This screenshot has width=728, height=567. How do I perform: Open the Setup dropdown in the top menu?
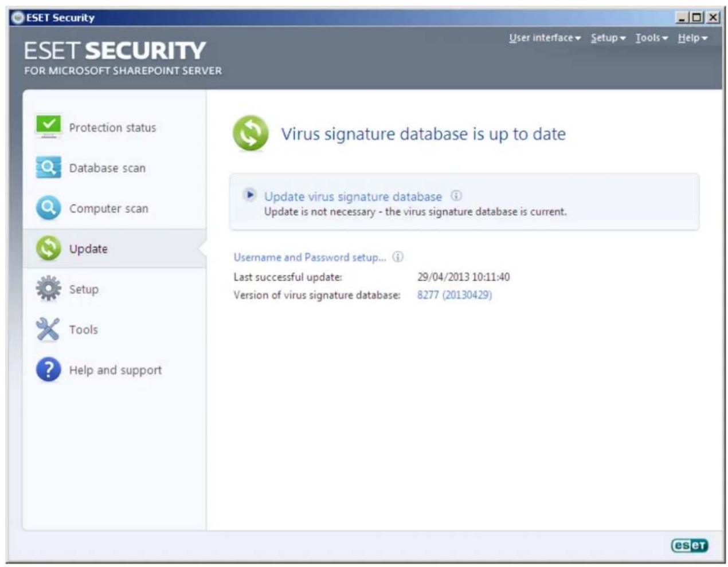coord(608,38)
